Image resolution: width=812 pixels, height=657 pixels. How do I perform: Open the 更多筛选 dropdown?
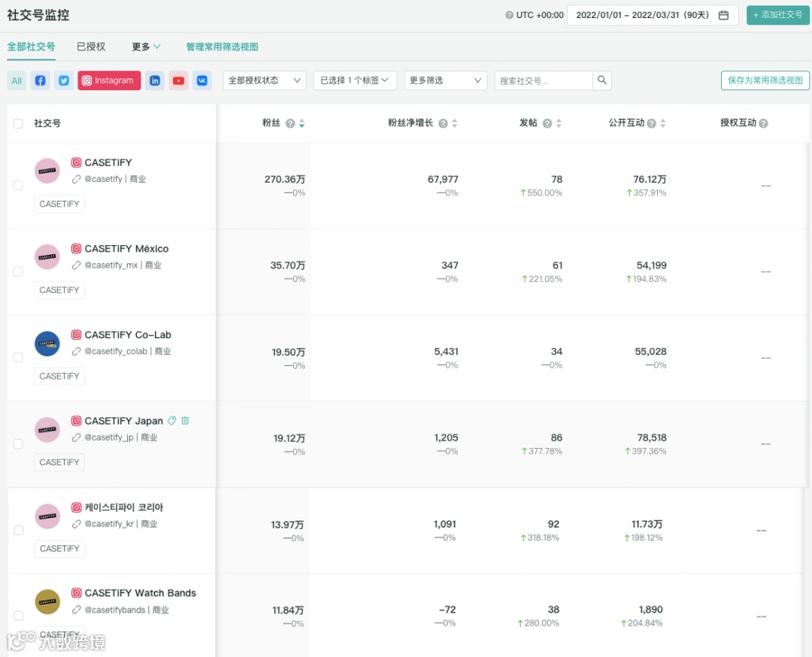446,80
